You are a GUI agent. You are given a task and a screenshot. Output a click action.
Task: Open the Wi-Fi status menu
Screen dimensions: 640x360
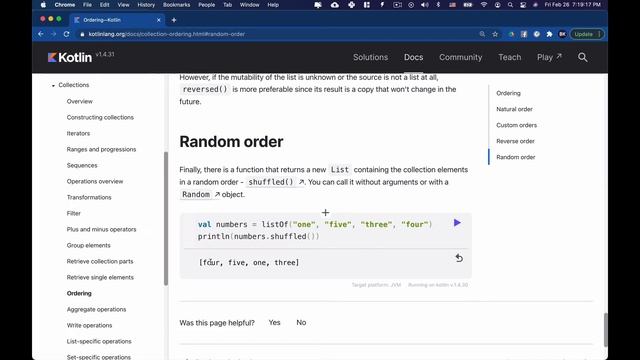tap(484, 5)
